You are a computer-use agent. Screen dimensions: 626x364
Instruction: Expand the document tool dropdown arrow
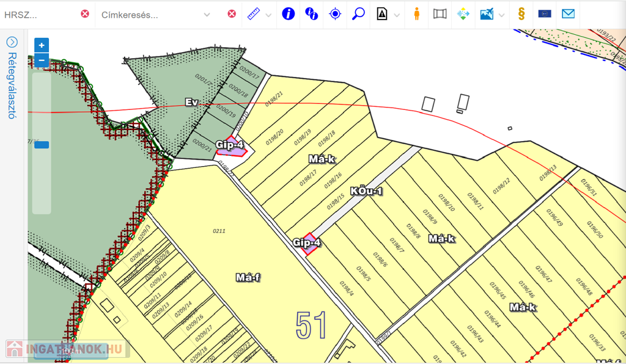click(397, 15)
